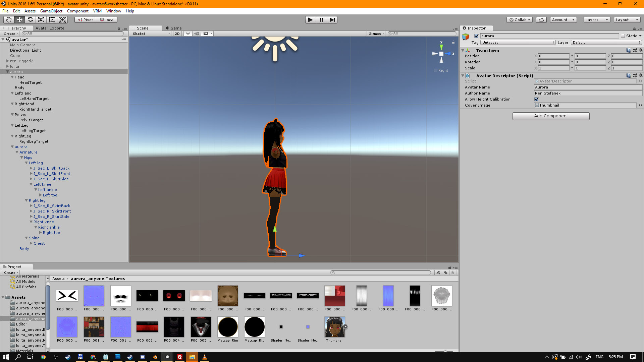
Task: Open the VRM menu
Action: pos(97,11)
